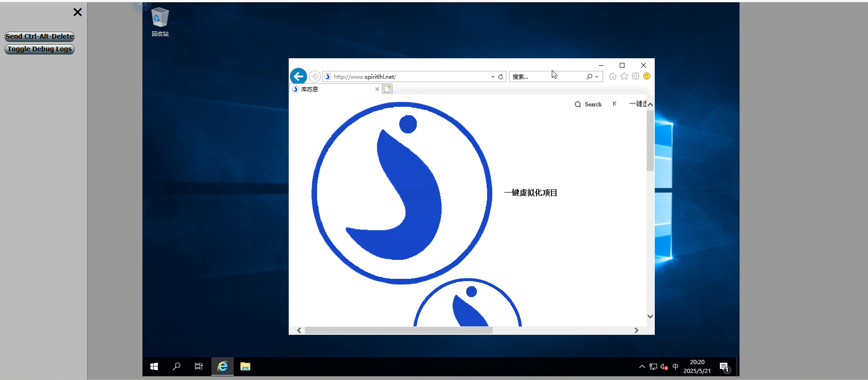Click the large blue circular logo image
This screenshot has width=868, height=380.
(x=401, y=193)
